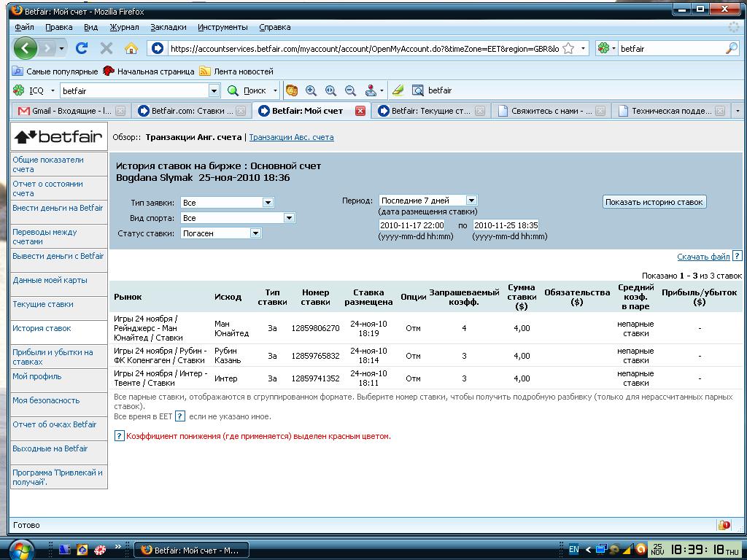The width and height of the screenshot is (747, 560).
Task: Switch to the Betfair: Текущие ставки tab
Action: point(430,111)
